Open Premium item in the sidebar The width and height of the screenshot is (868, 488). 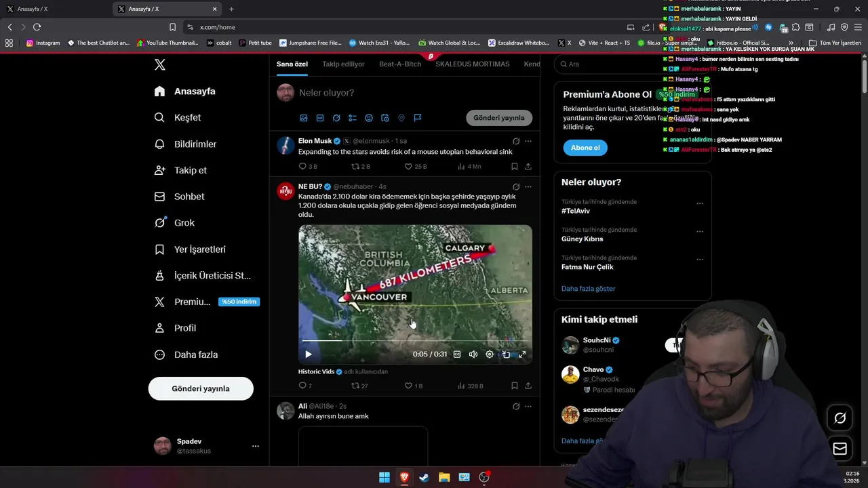click(207, 302)
